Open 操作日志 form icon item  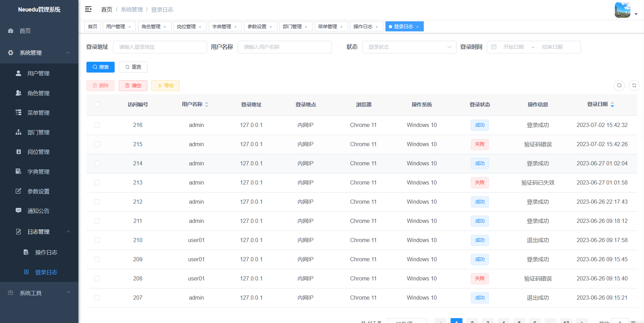pyautogui.click(x=26, y=252)
